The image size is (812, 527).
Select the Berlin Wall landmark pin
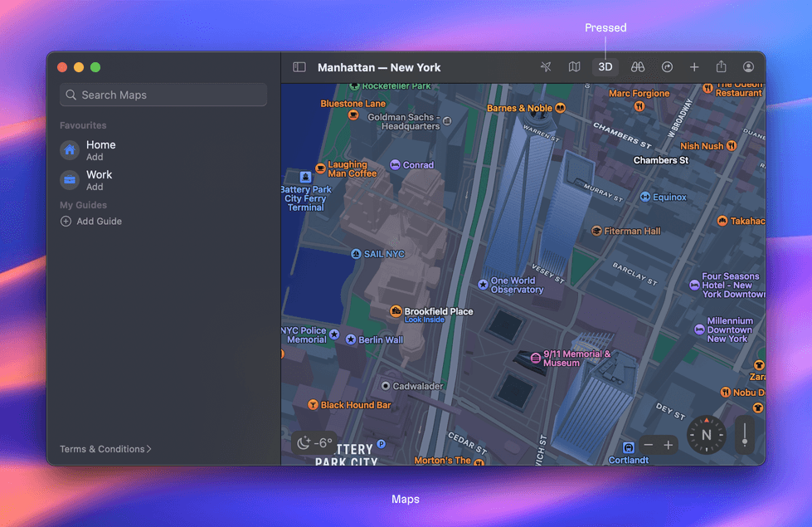(351, 339)
